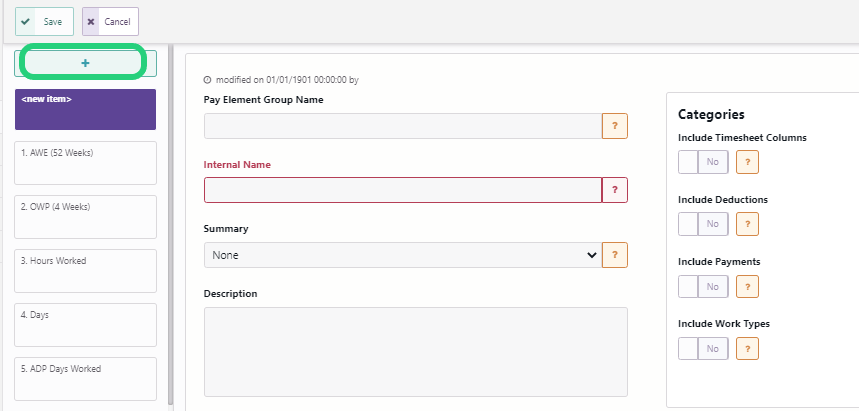Image resolution: width=859 pixels, height=411 pixels.
Task: Open help icon beside Summary dropdown
Action: pos(615,255)
